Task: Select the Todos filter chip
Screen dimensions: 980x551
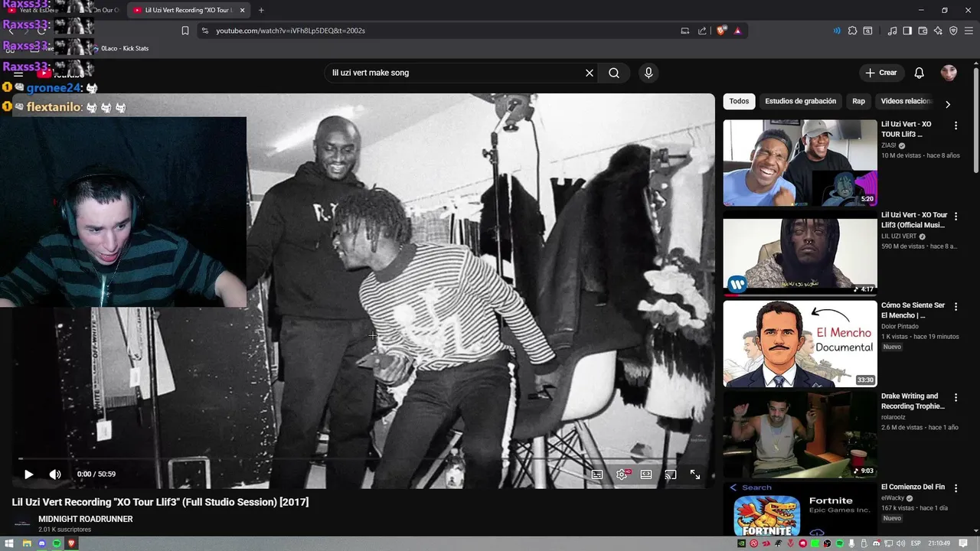Action: pyautogui.click(x=739, y=101)
